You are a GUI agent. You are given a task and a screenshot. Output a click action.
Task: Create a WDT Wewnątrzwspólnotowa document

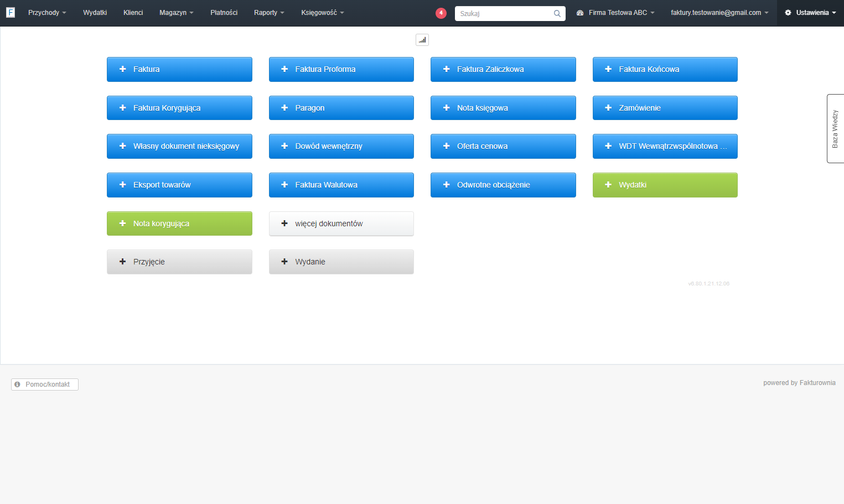tap(665, 146)
